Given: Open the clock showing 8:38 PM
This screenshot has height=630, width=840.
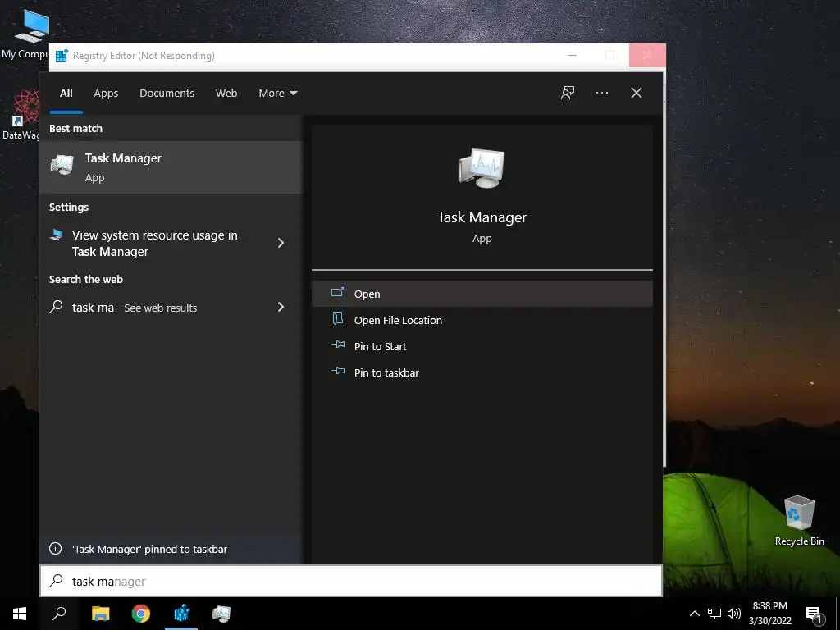Looking at the screenshot, I should pyautogui.click(x=769, y=614).
